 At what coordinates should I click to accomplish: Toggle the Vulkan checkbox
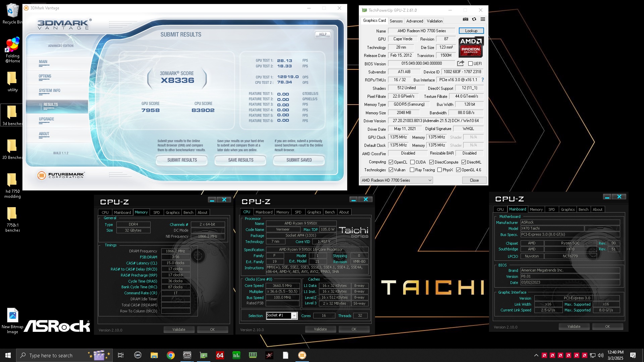391,170
